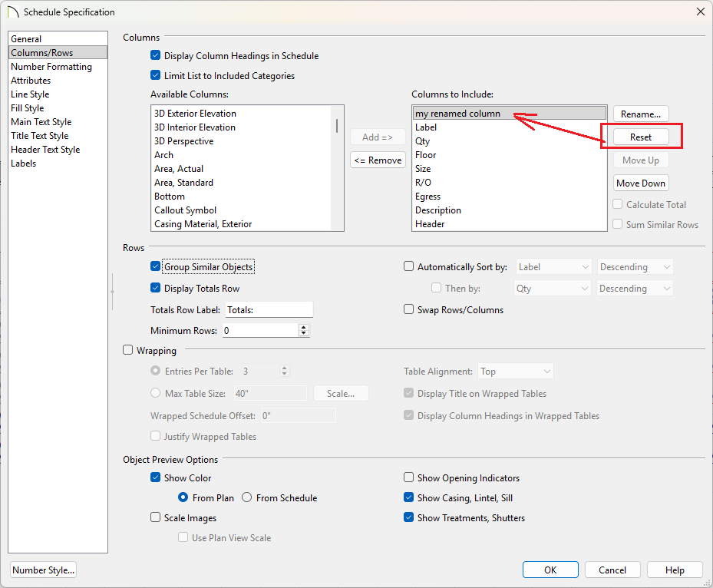The image size is (713, 588).
Task: Switch to Main Text Style section
Action: (x=41, y=122)
